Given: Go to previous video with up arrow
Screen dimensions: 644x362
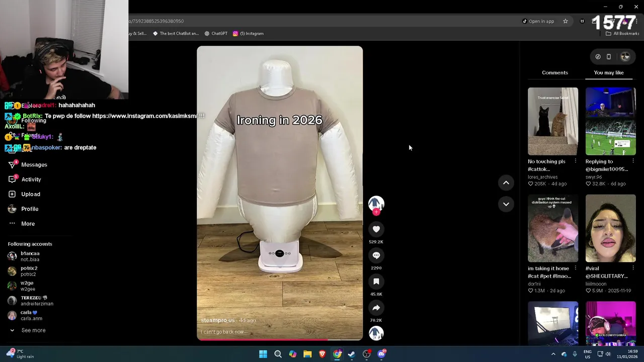Looking at the screenshot, I should pos(506,183).
